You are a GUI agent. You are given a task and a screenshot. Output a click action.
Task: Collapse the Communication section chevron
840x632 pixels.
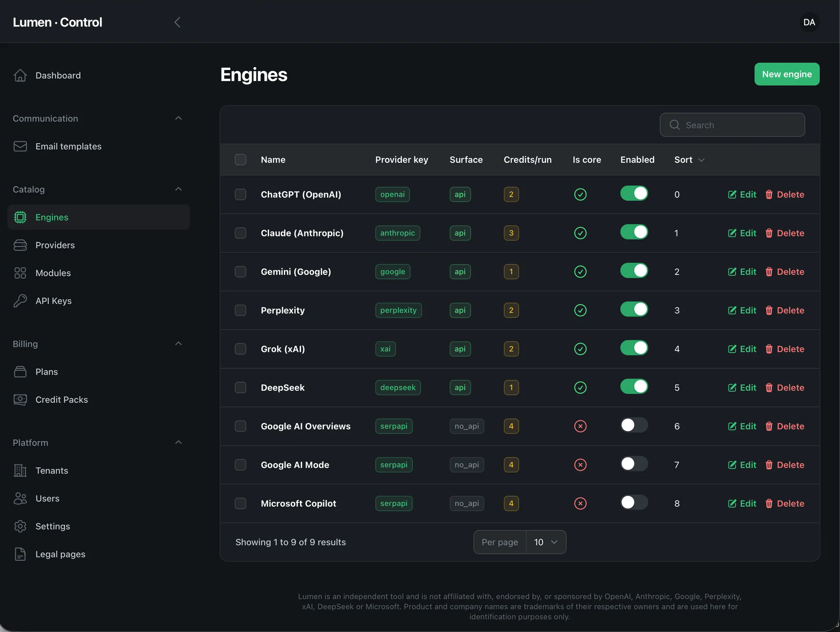tap(178, 118)
